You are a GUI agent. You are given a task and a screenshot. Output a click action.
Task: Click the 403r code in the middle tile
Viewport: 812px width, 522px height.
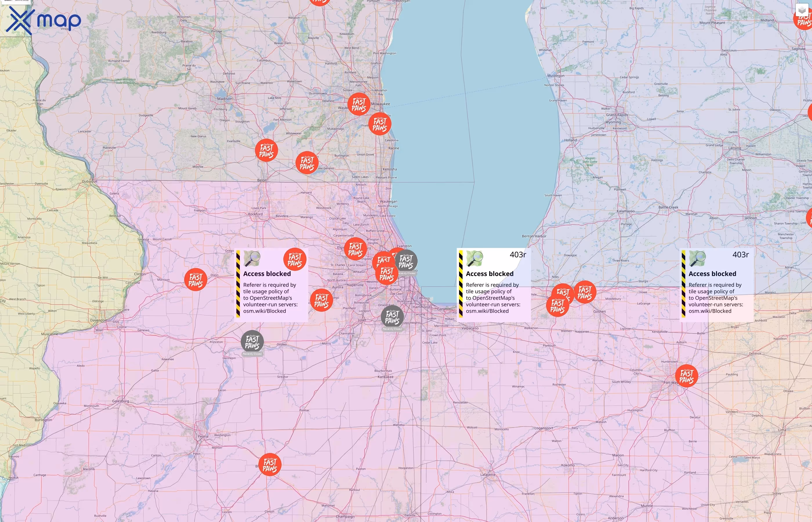coord(518,255)
